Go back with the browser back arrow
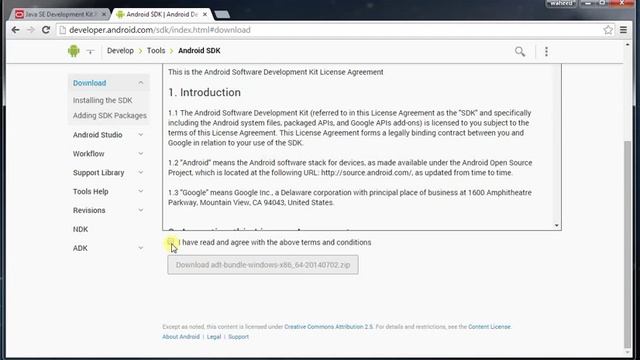Screen dimensions: 640x360 (16, 30)
